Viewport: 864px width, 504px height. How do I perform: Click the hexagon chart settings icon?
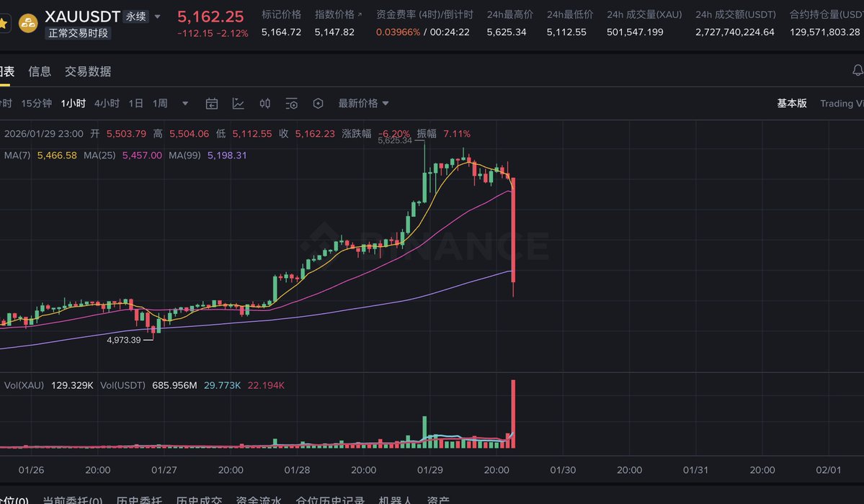318,104
